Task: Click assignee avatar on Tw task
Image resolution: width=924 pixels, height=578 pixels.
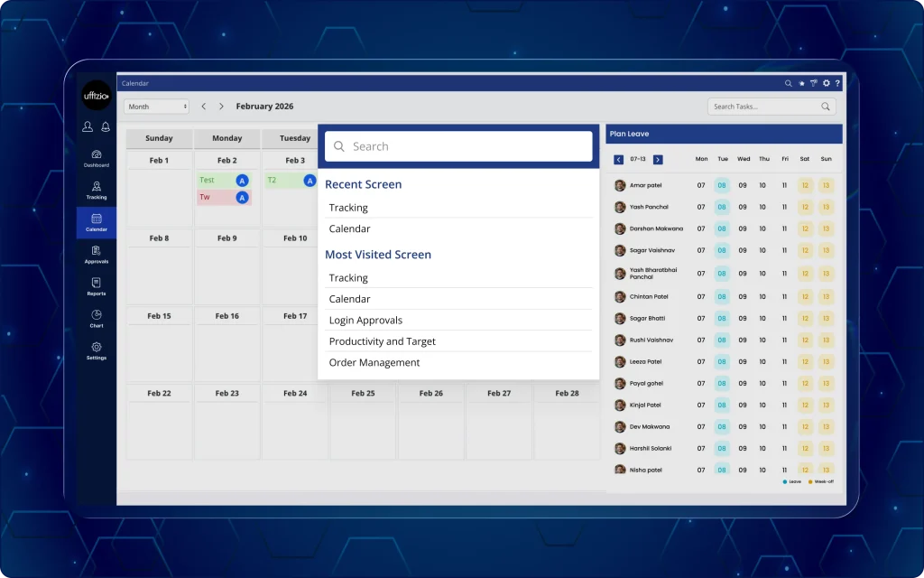Action: [x=242, y=198]
